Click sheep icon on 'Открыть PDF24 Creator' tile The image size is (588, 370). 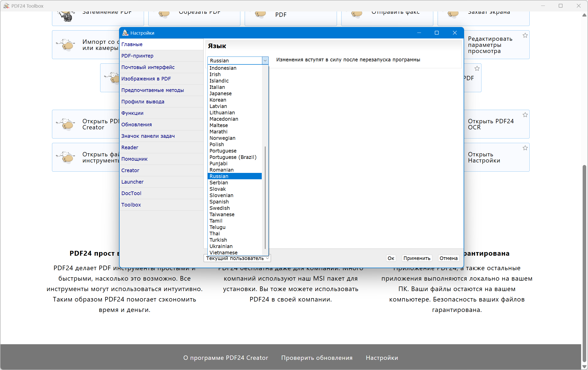66,124
